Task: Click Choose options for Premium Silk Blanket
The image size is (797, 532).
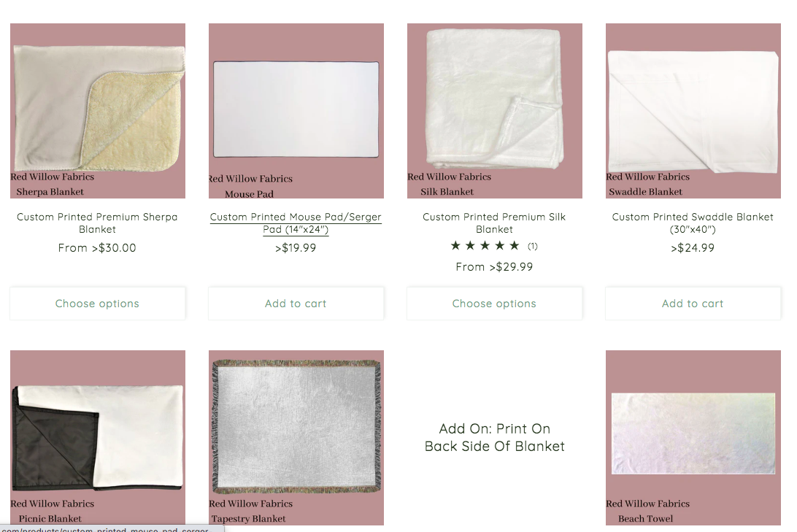Action: tap(495, 304)
